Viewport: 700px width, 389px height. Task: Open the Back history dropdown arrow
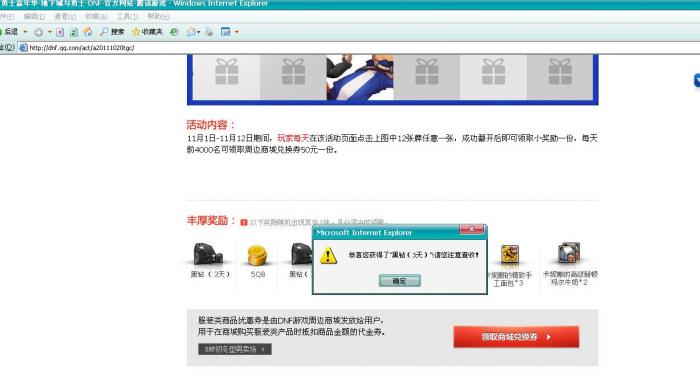25,32
